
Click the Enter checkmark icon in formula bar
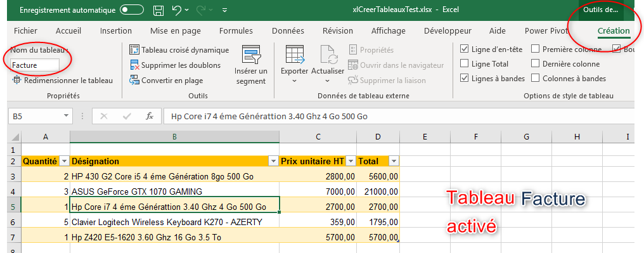click(x=127, y=116)
